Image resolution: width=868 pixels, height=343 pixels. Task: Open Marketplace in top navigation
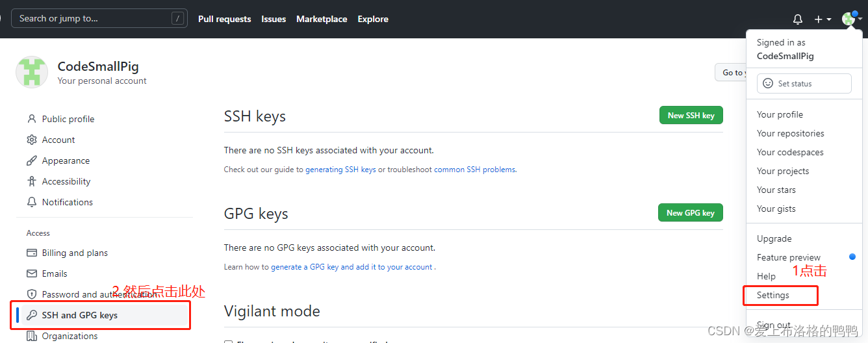tap(322, 19)
